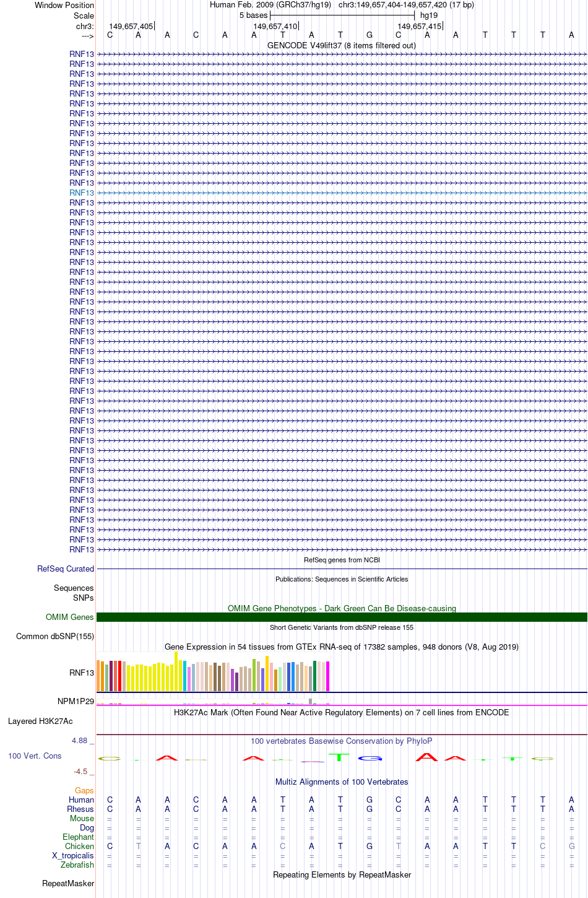Click the grey G ending the Chicken row

(x=571, y=846)
